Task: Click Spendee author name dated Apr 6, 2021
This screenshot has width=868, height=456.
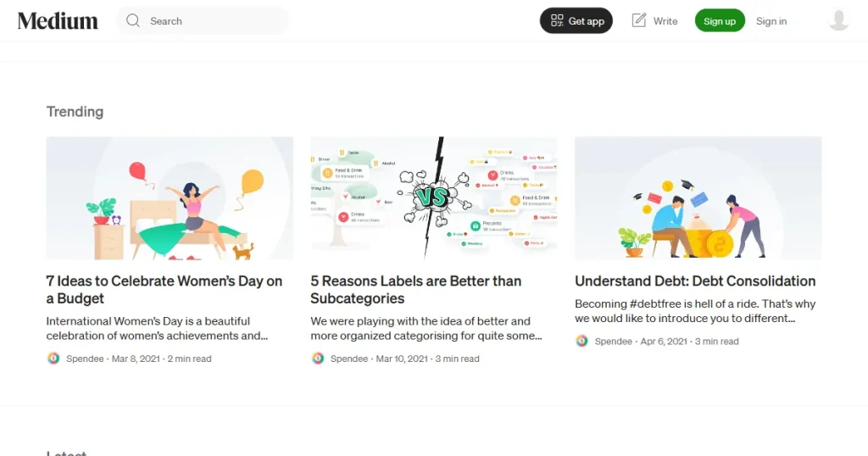Action: tap(614, 342)
